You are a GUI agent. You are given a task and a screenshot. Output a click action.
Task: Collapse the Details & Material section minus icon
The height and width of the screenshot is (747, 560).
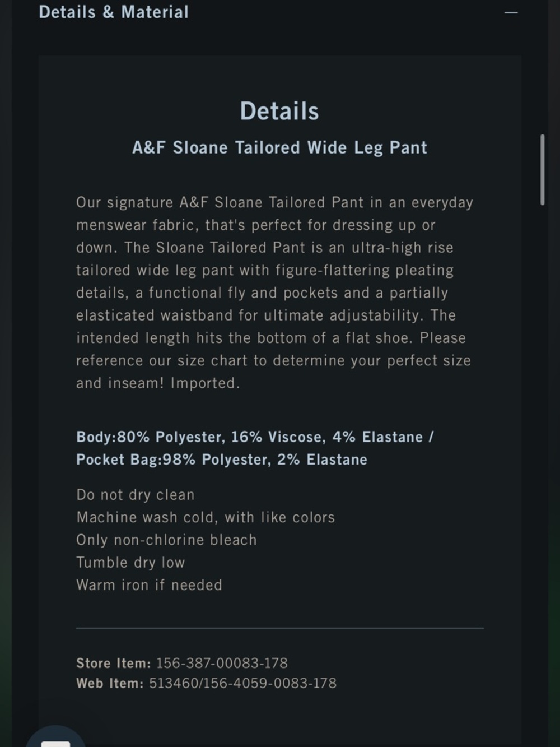511,12
